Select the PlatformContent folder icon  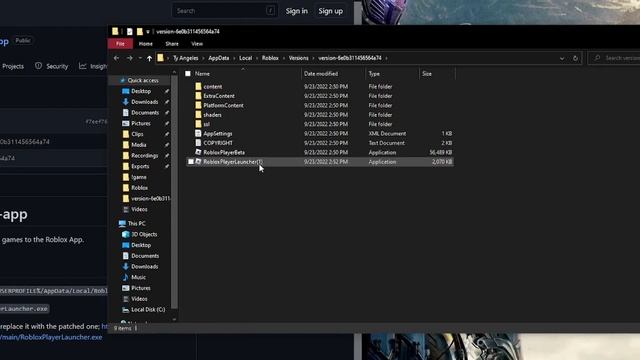(x=198, y=105)
